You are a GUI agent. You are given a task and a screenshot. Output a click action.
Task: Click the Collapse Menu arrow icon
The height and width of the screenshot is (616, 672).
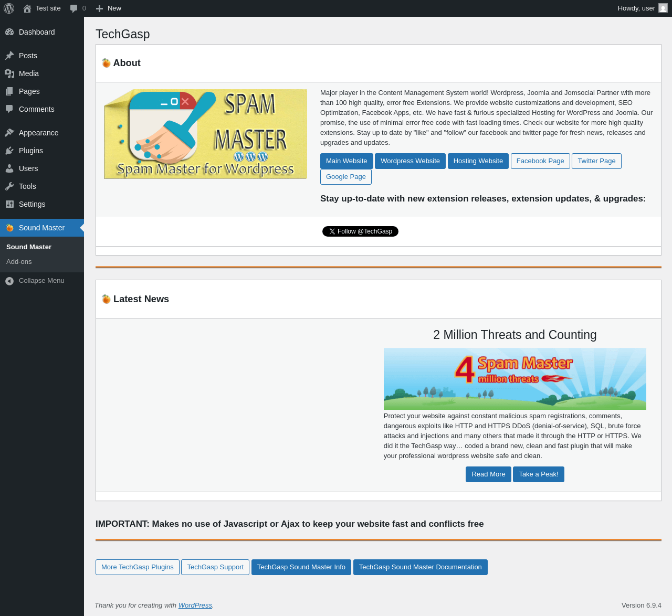click(x=9, y=281)
